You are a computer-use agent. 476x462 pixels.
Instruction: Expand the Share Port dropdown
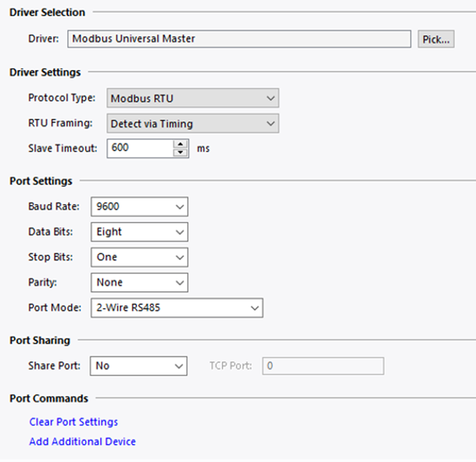[139, 366]
